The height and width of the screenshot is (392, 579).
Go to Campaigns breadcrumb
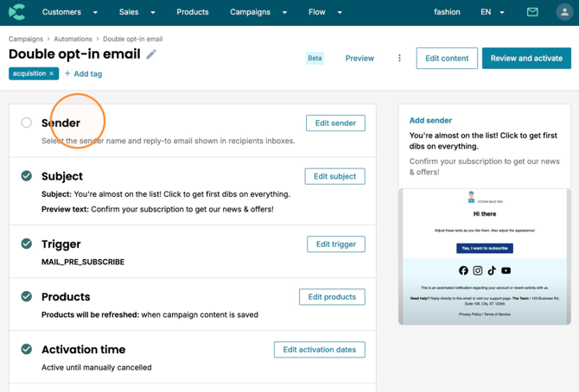(26, 39)
